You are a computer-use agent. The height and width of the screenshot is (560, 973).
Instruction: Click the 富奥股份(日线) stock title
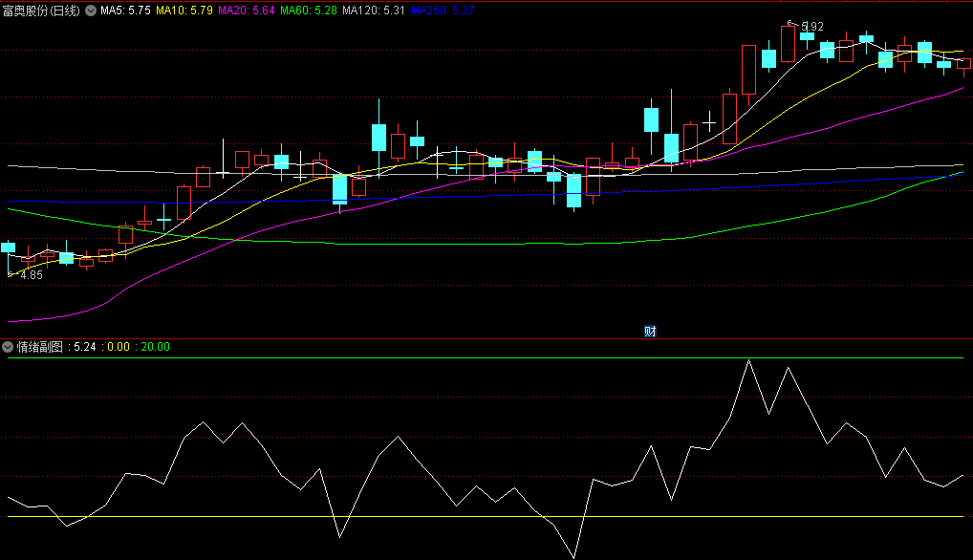pos(41,11)
